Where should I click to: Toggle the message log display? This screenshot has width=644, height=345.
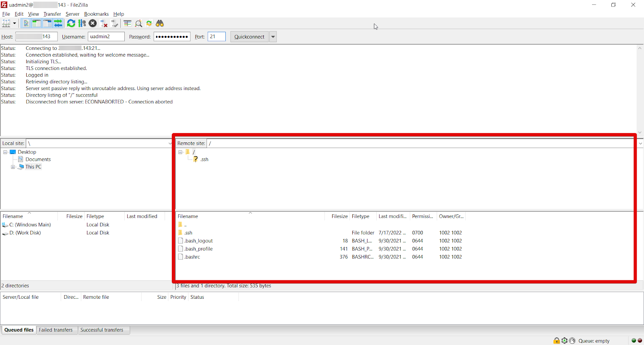point(25,23)
